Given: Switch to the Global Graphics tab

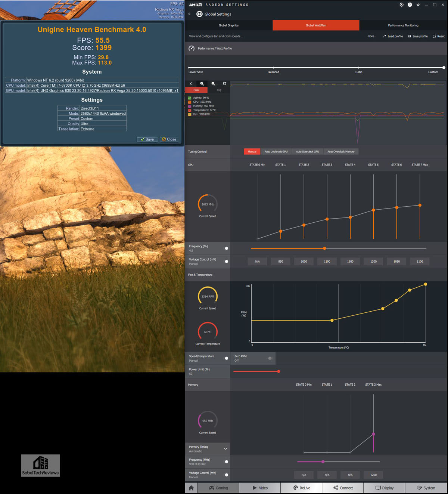Looking at the screenshot, I should click(x=228, y=25).
